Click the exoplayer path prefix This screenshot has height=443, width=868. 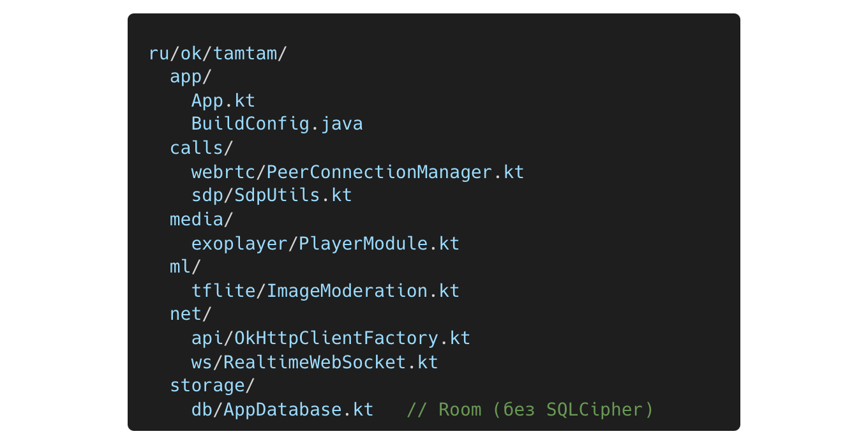[239, 243]
